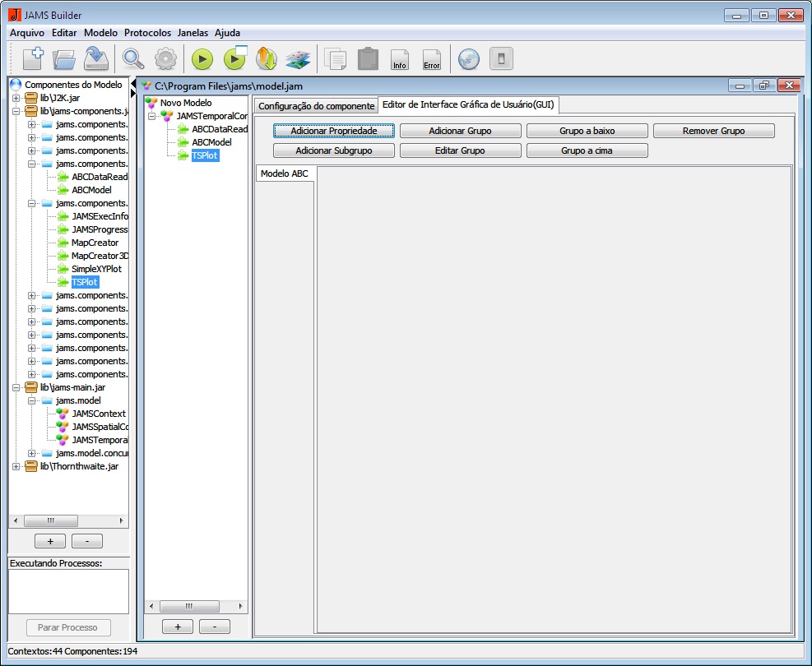Open the Error log icon
Screen dimensions: 812x666
point(431,59)
